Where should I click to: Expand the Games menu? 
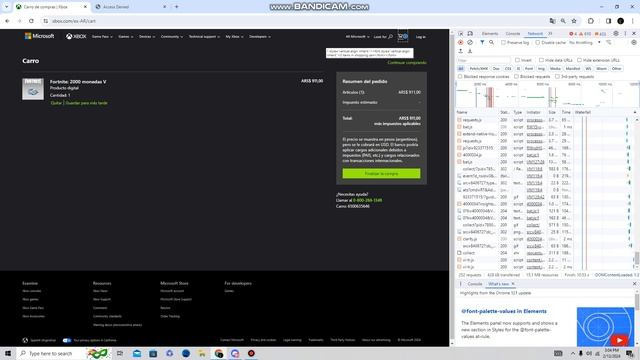126,37
